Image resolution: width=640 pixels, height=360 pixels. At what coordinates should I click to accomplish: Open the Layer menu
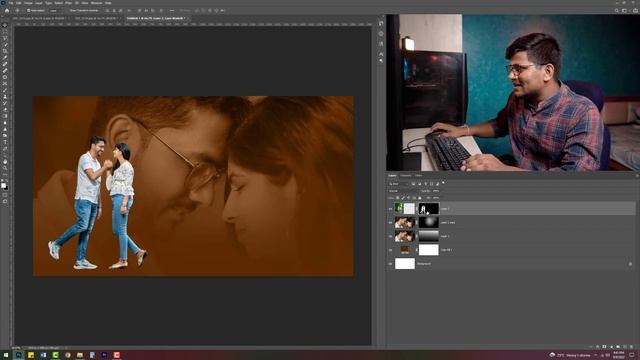[x=39, y=3]
